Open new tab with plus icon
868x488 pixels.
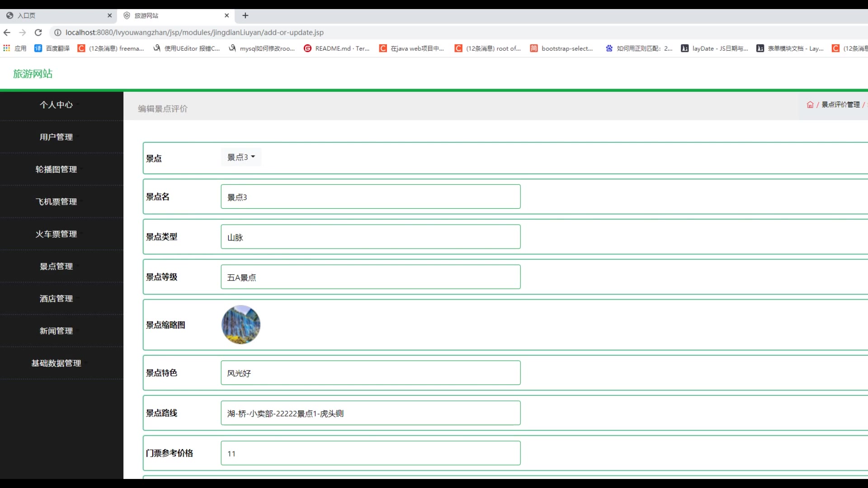pos(245,15)
